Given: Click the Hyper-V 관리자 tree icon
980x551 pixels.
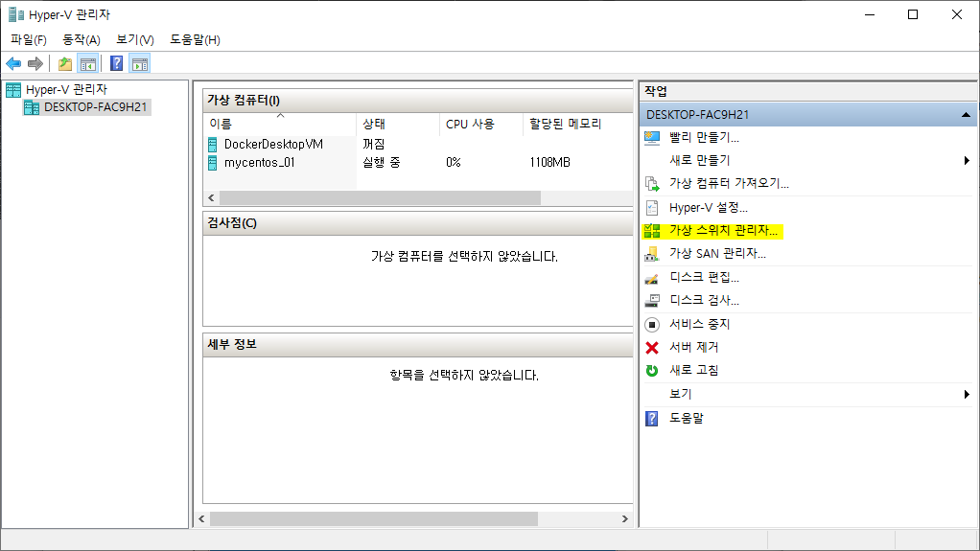Looking at the screenshot, I should pyautogui.click(x=13, y=90).
